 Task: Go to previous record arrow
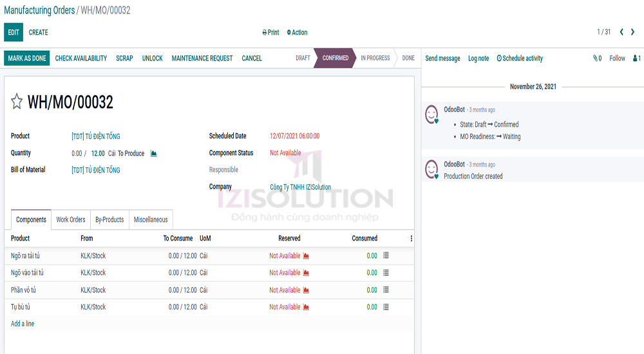click(621, 32)
